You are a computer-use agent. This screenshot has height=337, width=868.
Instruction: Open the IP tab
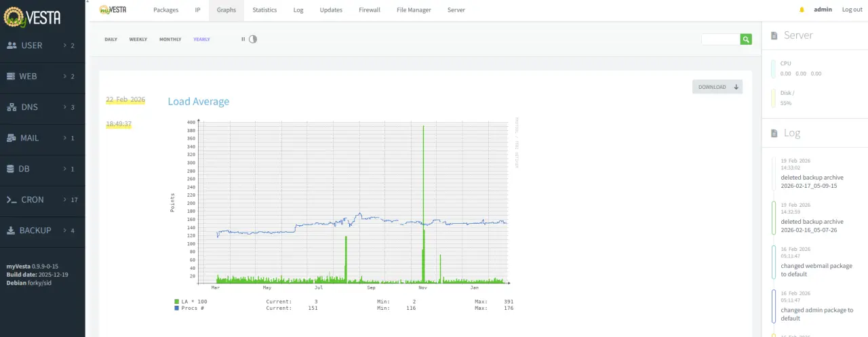197,10
